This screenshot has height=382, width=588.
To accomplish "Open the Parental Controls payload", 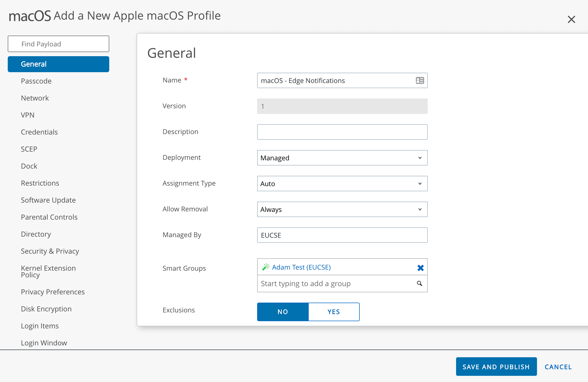I will (x=49, y=217).
